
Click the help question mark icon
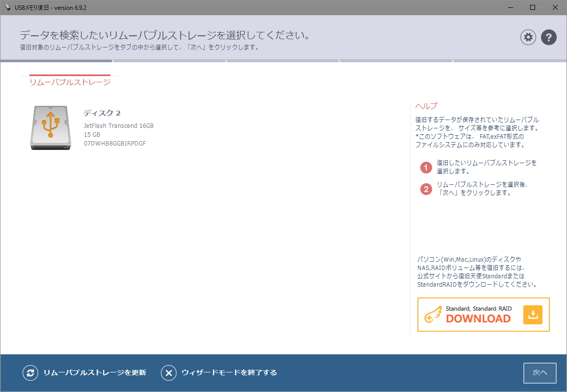click(549, 37)
